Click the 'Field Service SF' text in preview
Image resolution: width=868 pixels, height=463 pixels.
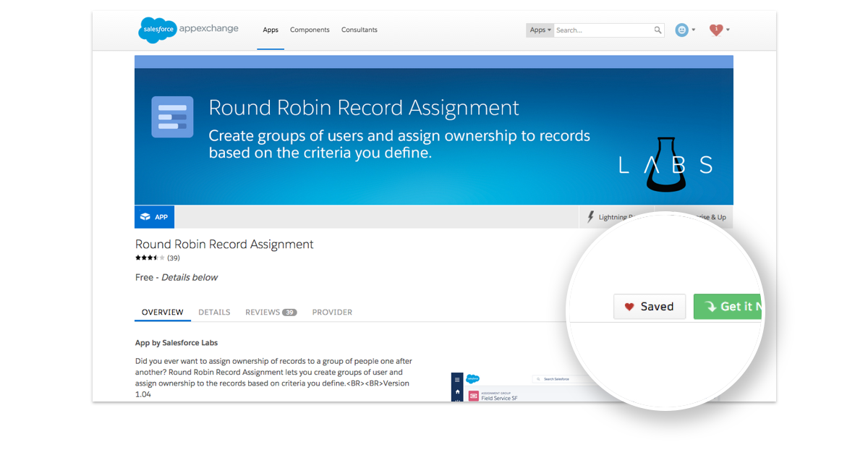point(499,398)
